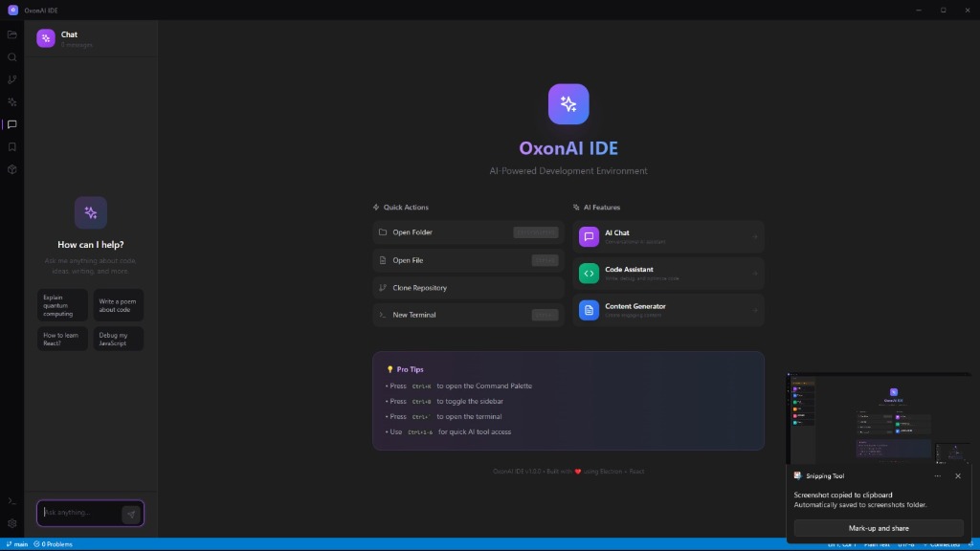980x551 pixels.
Task: Choose Clone Repository quick action
Action: 468,288
